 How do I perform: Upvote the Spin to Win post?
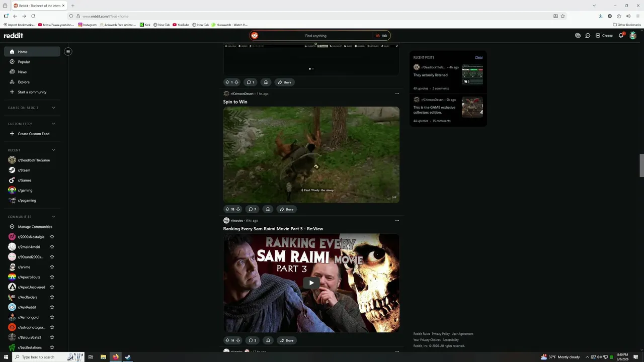point(227,209)
